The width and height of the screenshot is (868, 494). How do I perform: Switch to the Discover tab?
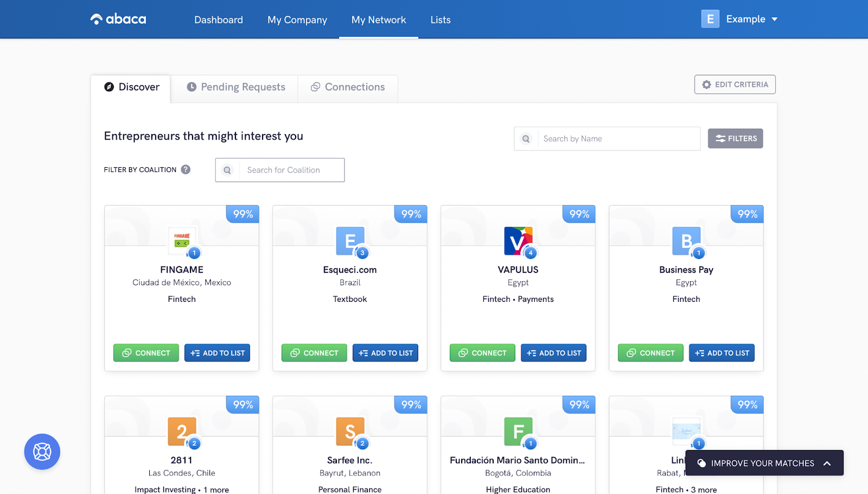pyautogui.click(x=131, y=87)
